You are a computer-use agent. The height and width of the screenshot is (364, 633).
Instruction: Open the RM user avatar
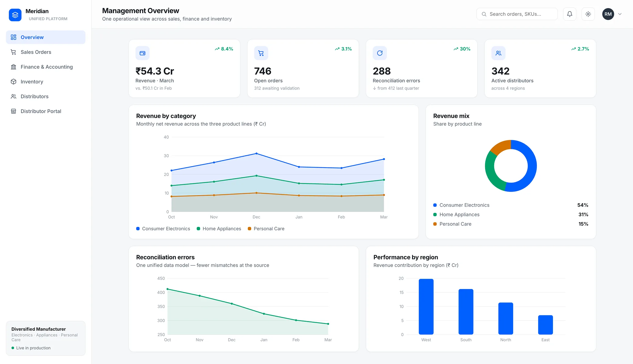[608, 14]
